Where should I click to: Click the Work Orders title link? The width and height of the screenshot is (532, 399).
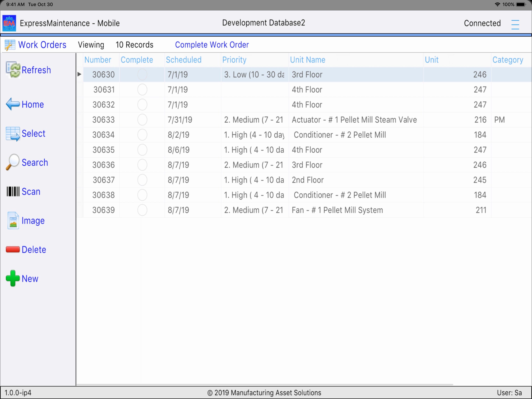click(42, 45)
